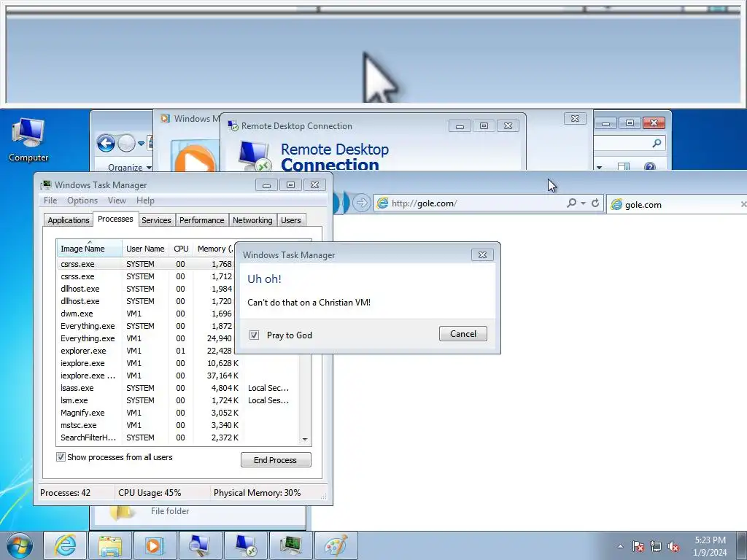Open Explorer navigation history dropdown arrow

point(141,143)
